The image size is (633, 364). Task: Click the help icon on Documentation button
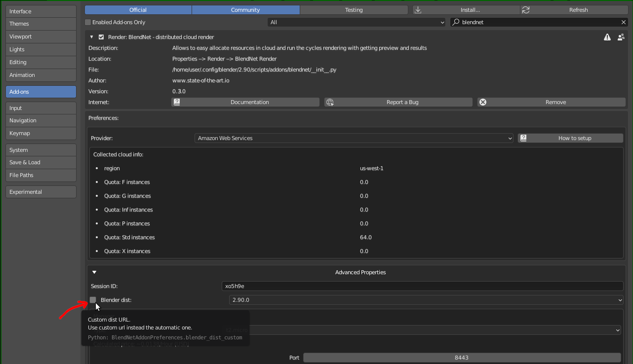(177, 102)
